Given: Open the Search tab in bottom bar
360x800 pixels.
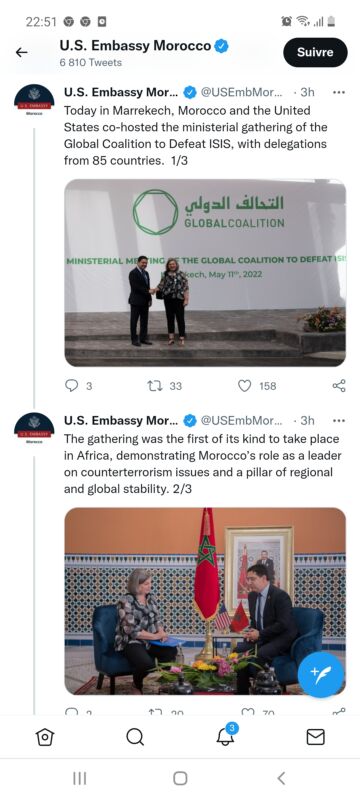Looking at the screenshot, I should coord(135,737).
